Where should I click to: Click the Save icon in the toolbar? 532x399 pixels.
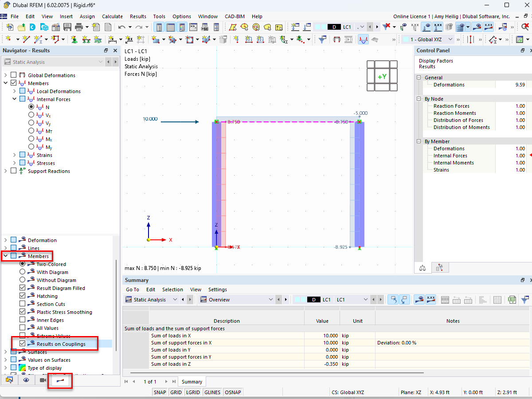pyautogui.click(x=67, y=27)
